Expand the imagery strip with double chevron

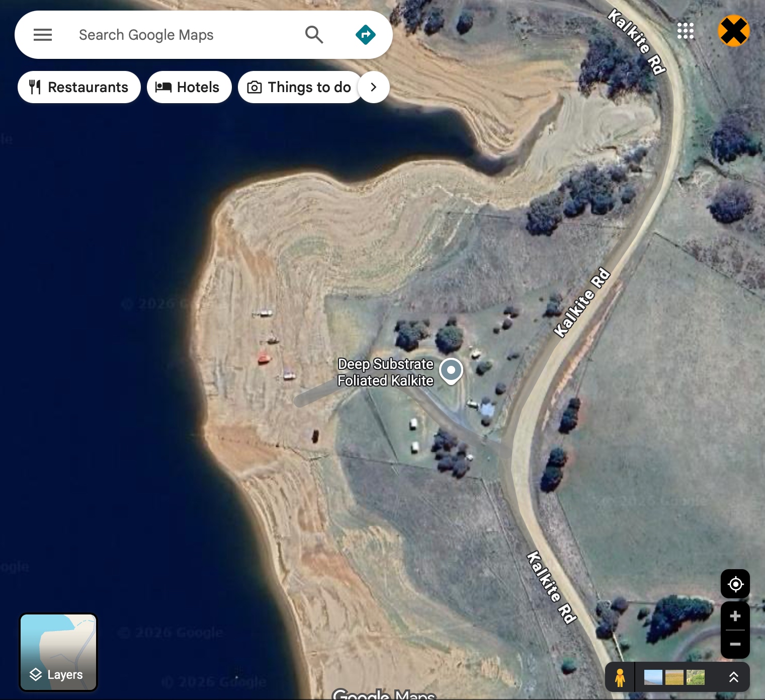tap(733, 677)
